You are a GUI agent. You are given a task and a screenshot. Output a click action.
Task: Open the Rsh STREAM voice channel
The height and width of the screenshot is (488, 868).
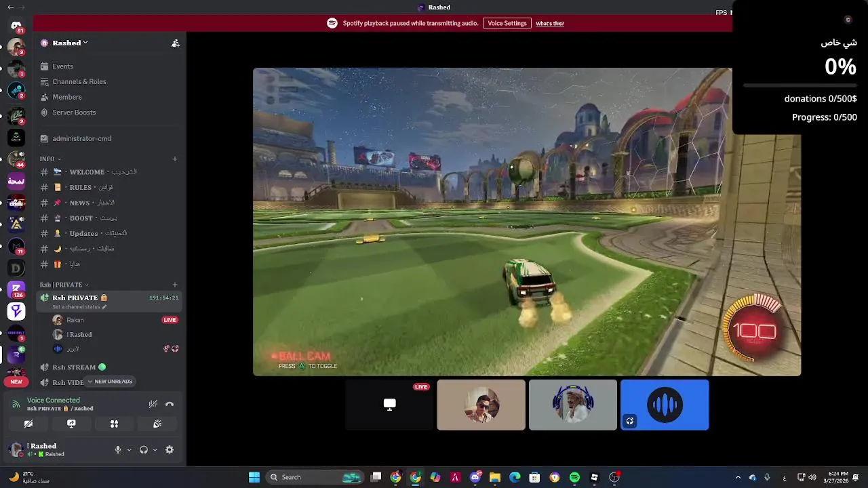point(108,367)
